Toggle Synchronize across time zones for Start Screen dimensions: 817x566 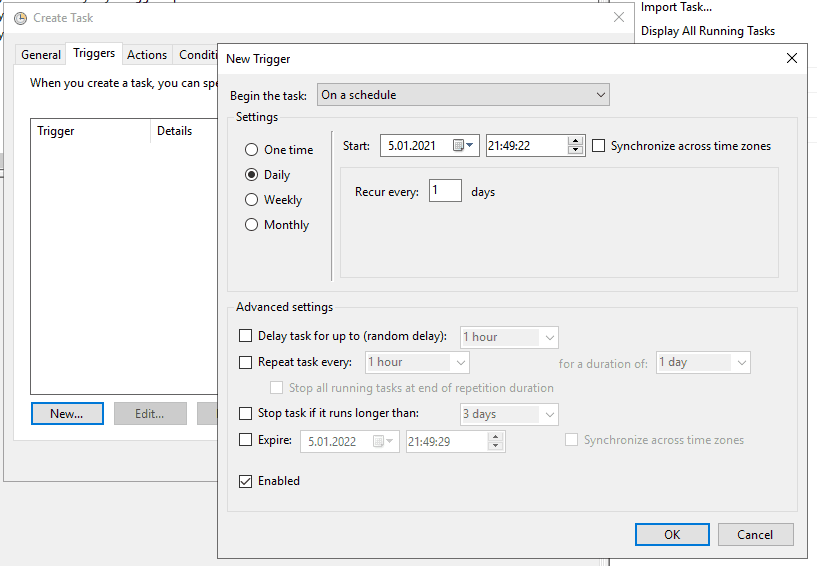point(599,146)
